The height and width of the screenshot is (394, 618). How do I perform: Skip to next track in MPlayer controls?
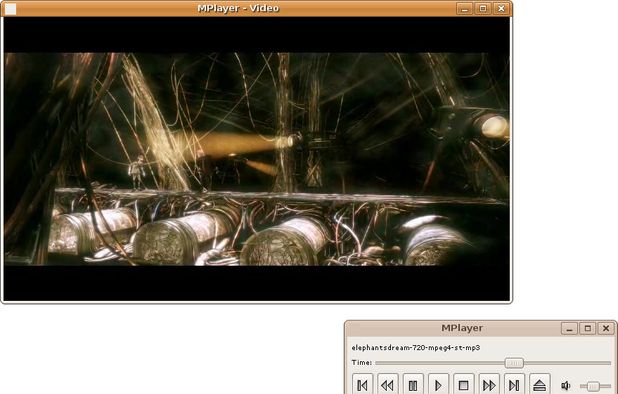click(x=514, y=385)
